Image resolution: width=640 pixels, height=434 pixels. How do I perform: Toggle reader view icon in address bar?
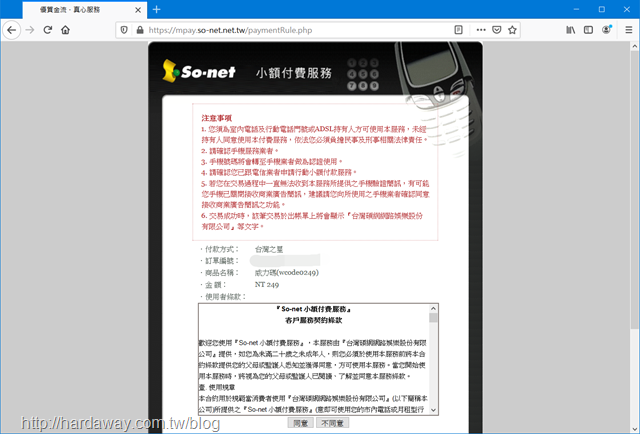[458, 30]
